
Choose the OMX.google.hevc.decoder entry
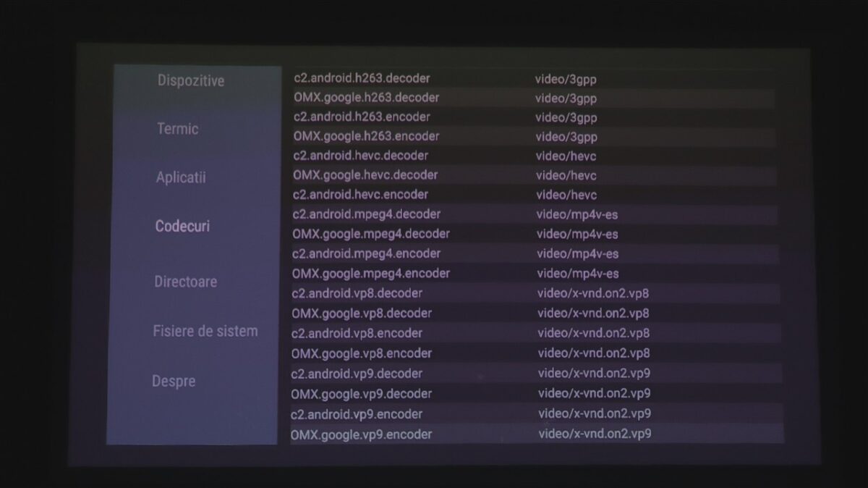[x=365, y=174]
